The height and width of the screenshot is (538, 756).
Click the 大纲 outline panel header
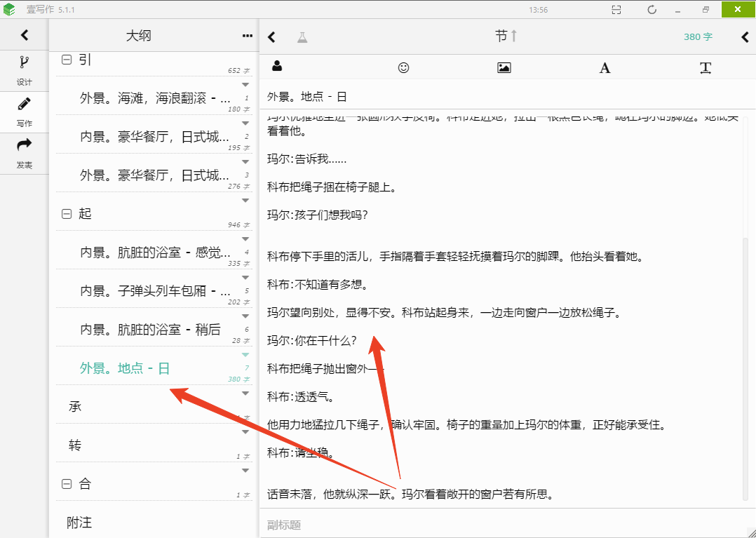(x=139, y=36)
